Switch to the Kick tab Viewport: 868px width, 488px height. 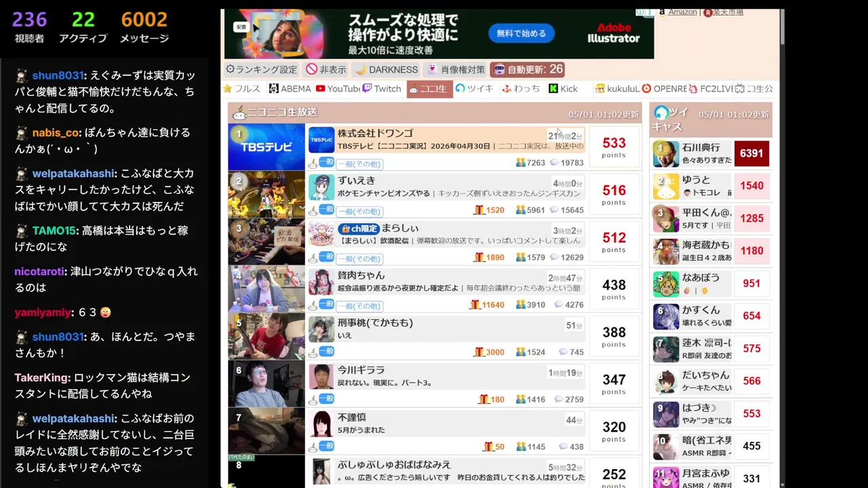coord(564,89)
